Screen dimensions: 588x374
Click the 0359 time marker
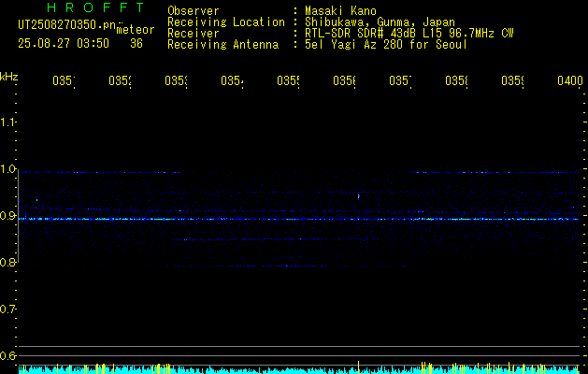pos(512,80)
